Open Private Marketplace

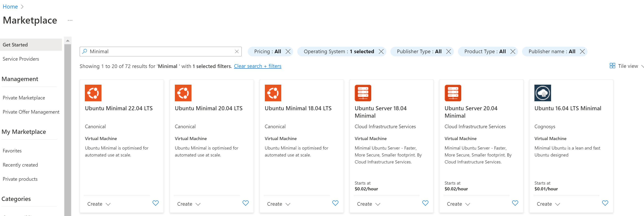click(24, 98)
